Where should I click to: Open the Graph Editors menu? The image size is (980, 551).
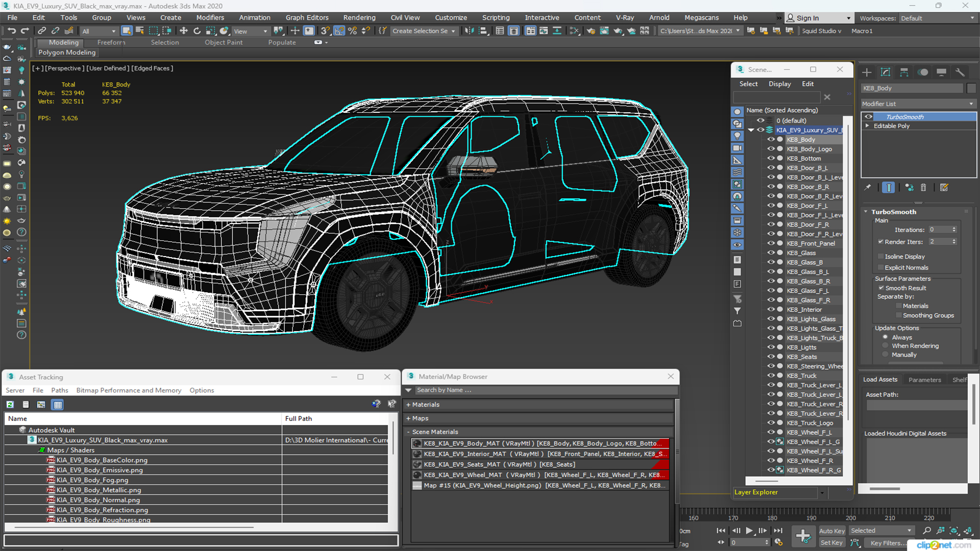point(307,17)
